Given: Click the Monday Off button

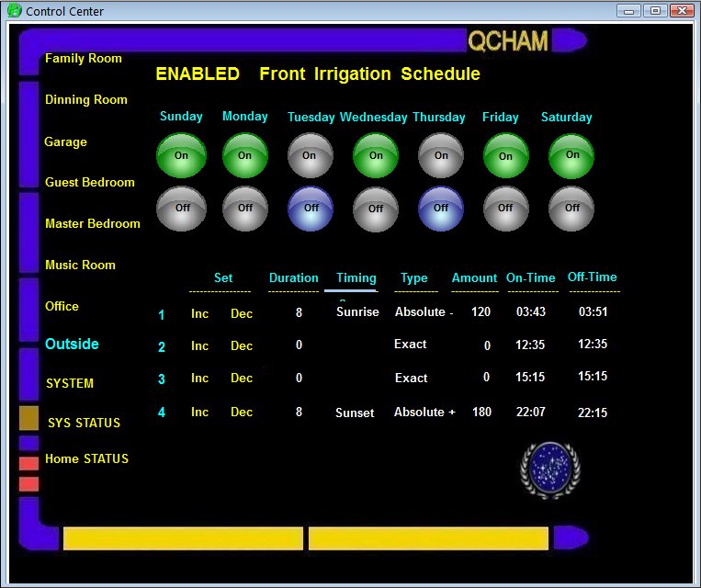Looking at the screenshot, I should tap(245, 209).
